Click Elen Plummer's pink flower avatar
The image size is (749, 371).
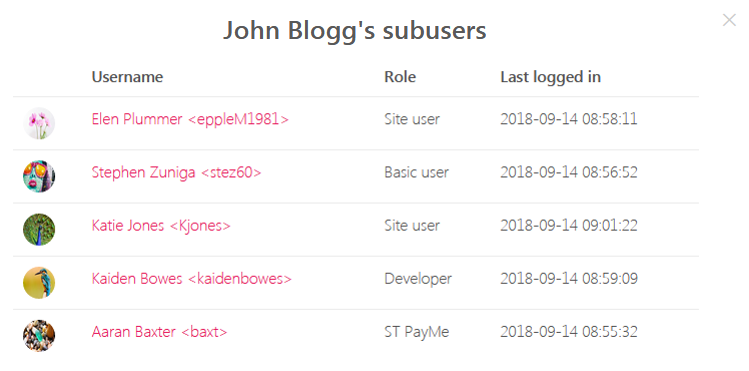tap(39, 123)
